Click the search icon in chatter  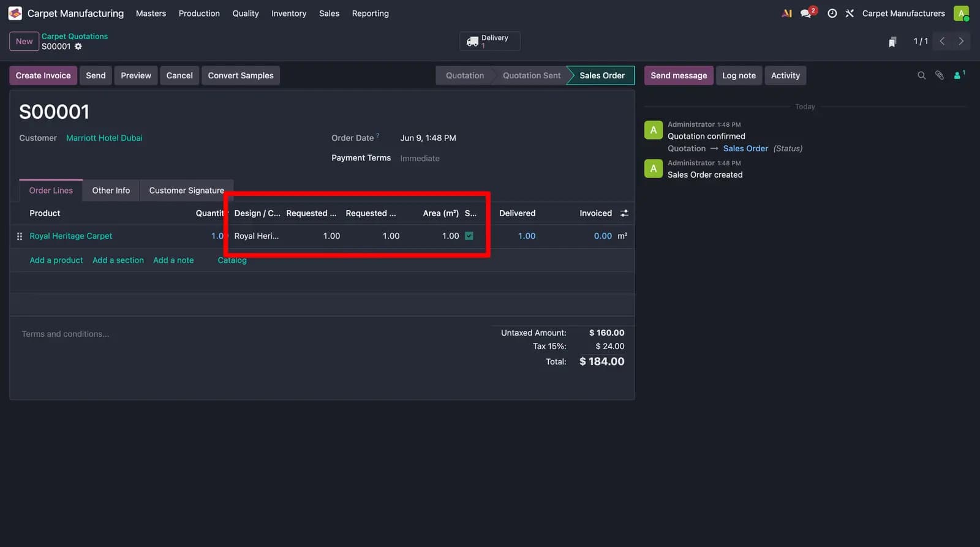tap(921, 75)
